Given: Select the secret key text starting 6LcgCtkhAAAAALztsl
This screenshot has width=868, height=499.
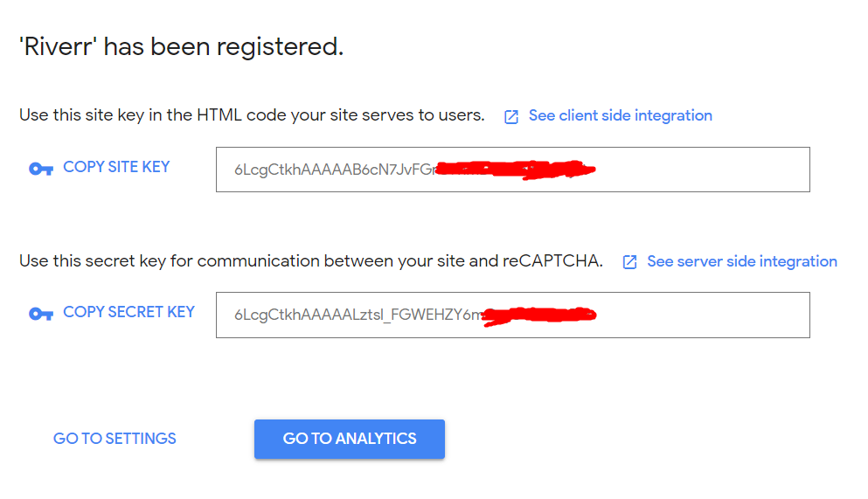Looking at the screenshot, I should 358,315.
